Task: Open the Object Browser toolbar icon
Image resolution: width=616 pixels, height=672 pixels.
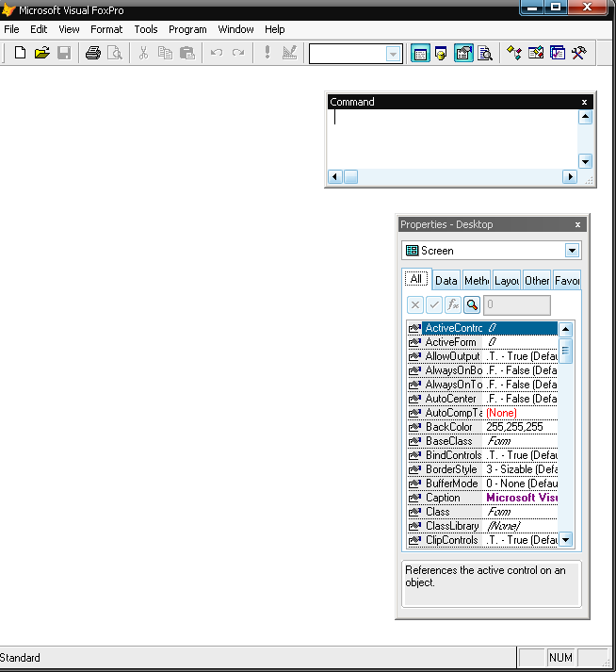Action: pos(536,53)
